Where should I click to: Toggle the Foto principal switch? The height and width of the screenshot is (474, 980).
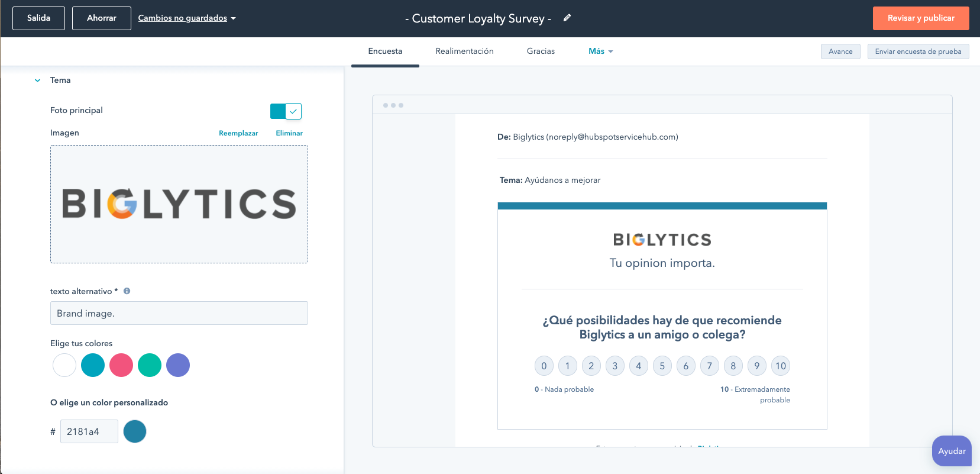(x=286, y=111)
